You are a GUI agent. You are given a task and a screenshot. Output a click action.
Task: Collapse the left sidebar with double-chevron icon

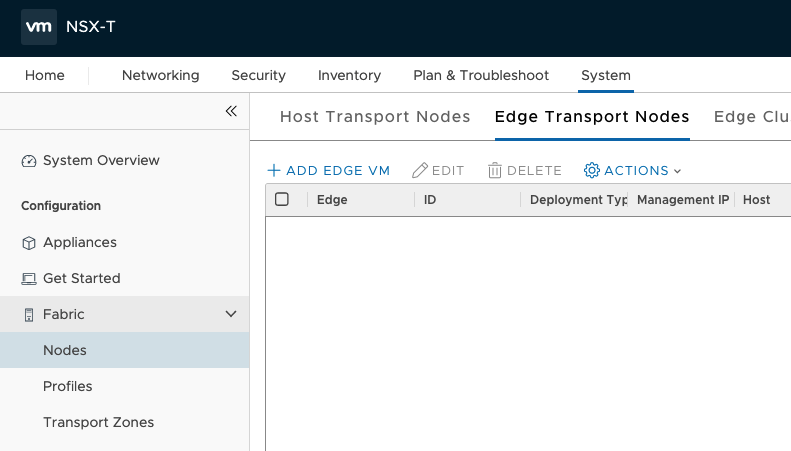click(x=231, y=111)
